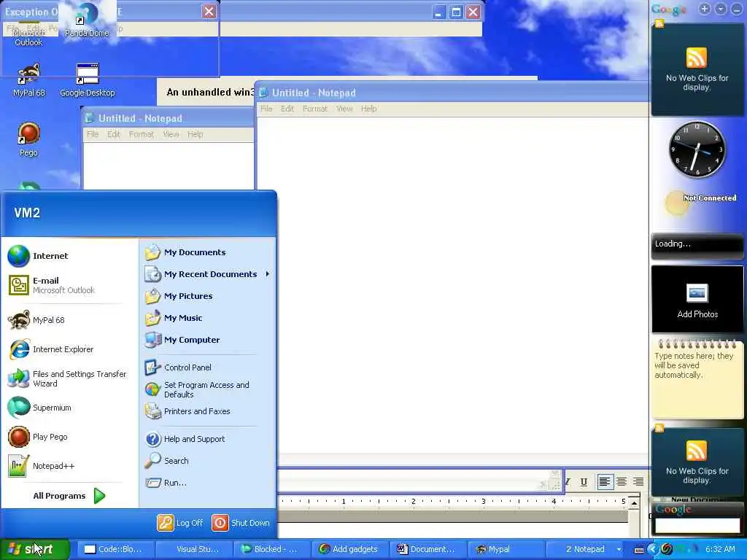Open Help menu in front Notepad window
The image size is (747, 560).
tap(368, 109)
